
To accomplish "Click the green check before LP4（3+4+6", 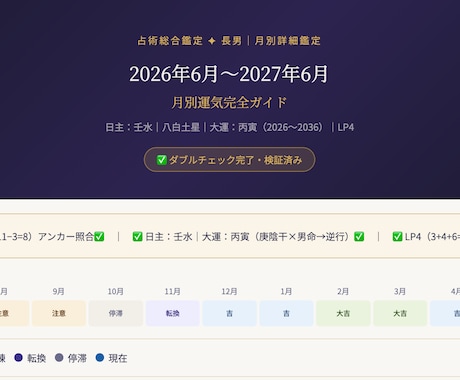I will [397, 237].
